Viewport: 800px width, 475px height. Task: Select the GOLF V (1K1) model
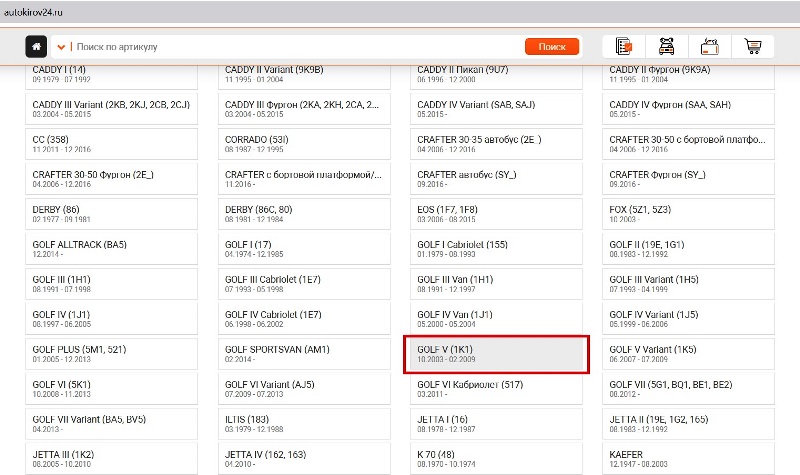496,354
